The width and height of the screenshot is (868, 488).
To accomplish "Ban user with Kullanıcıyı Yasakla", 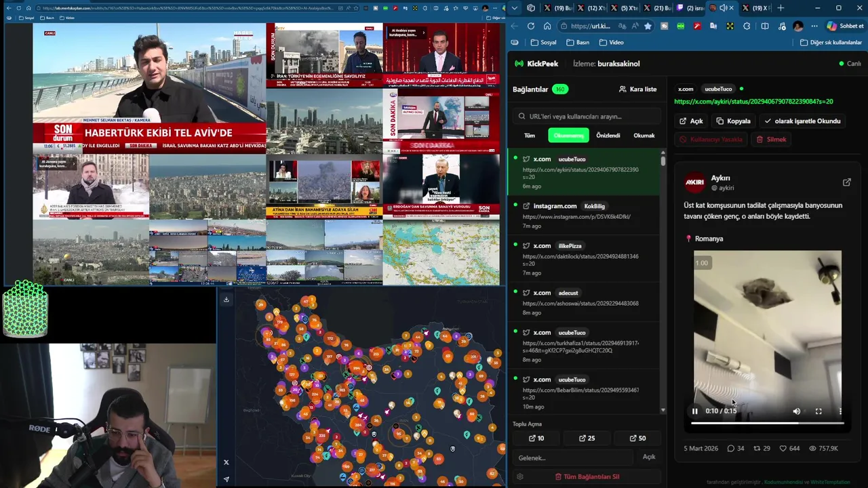I will pyautogui.click(x=711, y=140).
